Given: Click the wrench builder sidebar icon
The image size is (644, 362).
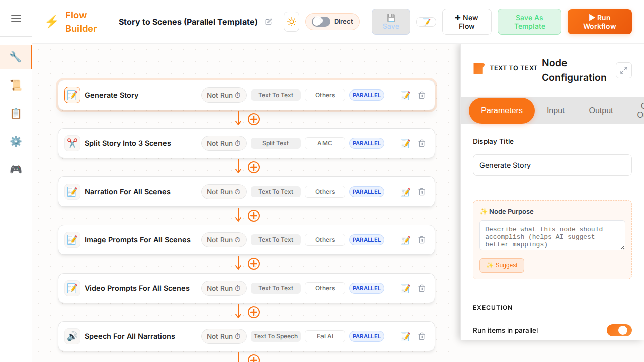Looking at the screenshot, I should point(16,57).
